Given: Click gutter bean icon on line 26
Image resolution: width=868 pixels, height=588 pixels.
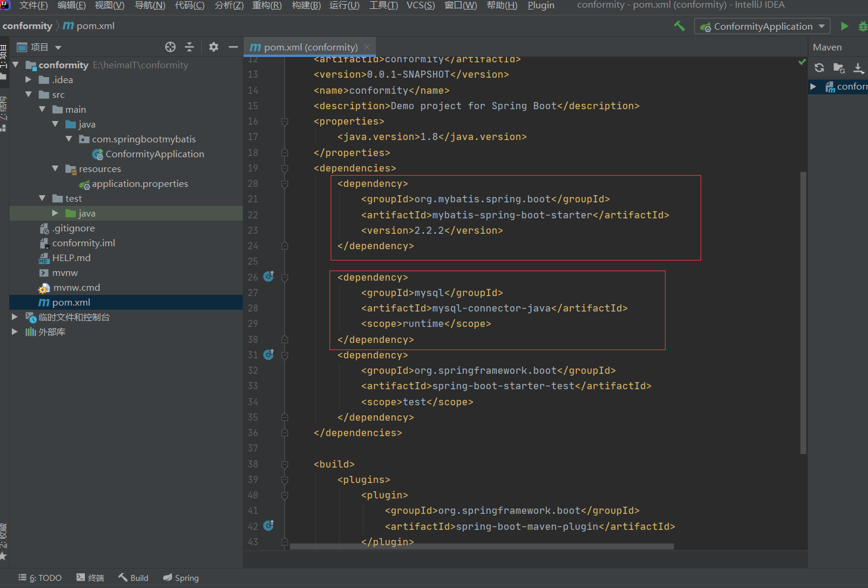Looking at the screenshot, I should coord(268,276).
